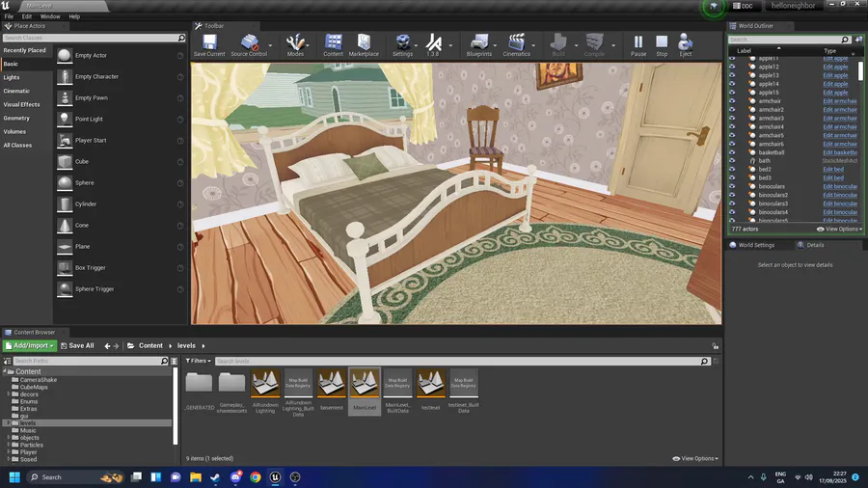Open the Window menu
868x488 pixels.
coord(50,16)
